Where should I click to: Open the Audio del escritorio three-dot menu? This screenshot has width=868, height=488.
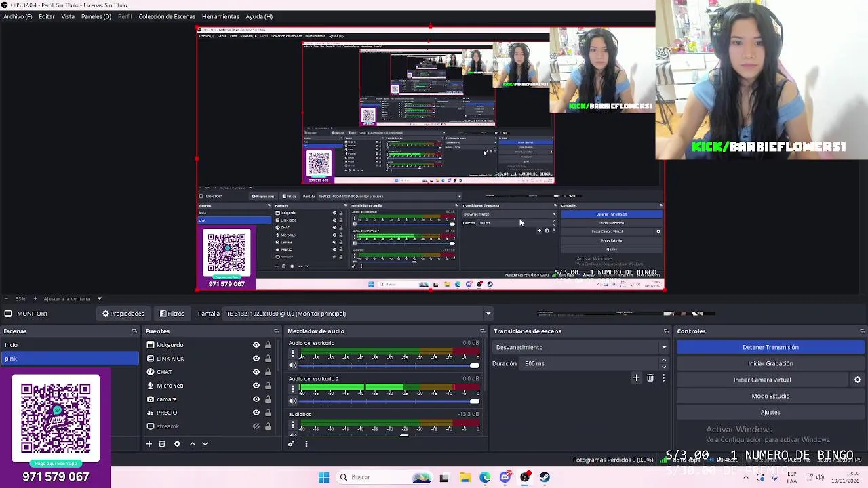tap(293, 353)
